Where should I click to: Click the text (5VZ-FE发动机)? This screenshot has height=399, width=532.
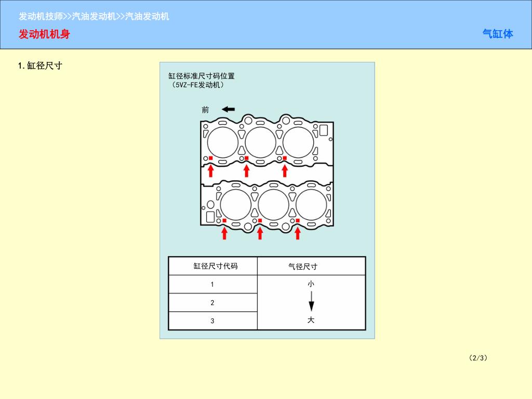pos(197,85)
